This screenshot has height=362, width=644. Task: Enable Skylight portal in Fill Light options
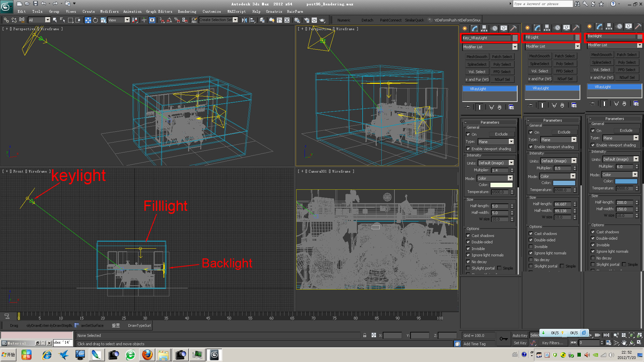[x=531, y=266]
